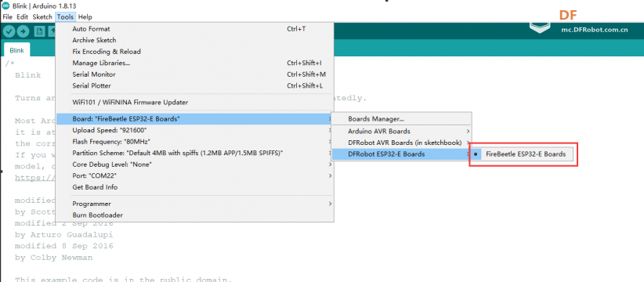Click the 'by Arturo Guadalupi' code line
This screenshot has width=644, height=282.
(x=63, y=235)
